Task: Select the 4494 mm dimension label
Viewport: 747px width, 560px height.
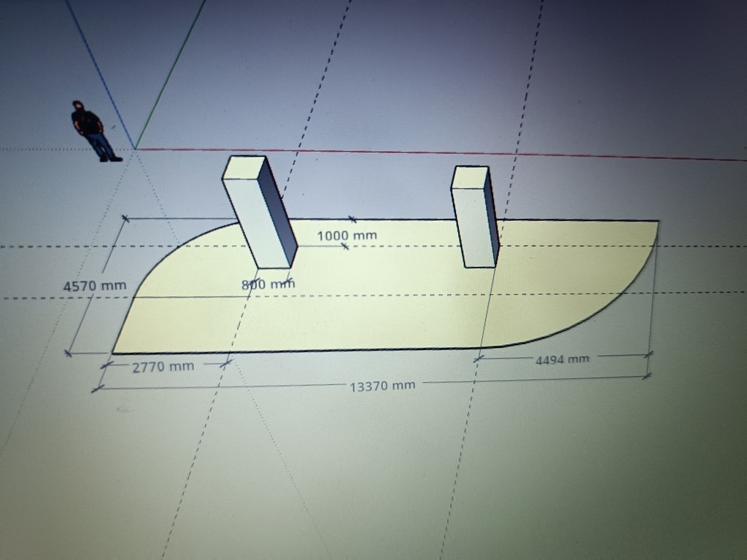Action: coord(562,359)
